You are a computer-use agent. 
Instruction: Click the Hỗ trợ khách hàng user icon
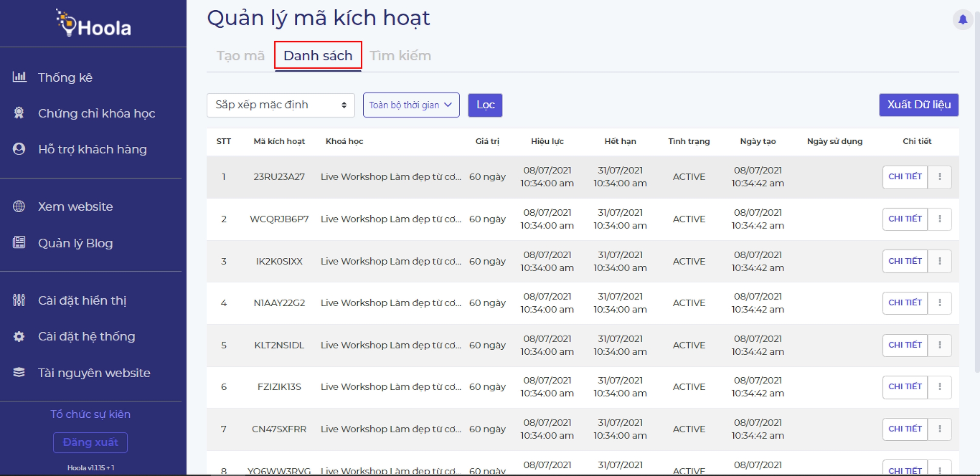19,149
